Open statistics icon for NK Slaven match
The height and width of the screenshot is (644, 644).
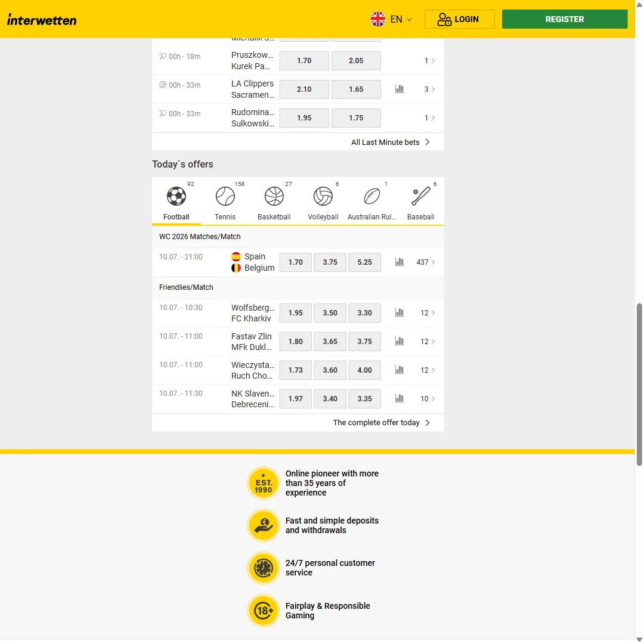(399, 398)
